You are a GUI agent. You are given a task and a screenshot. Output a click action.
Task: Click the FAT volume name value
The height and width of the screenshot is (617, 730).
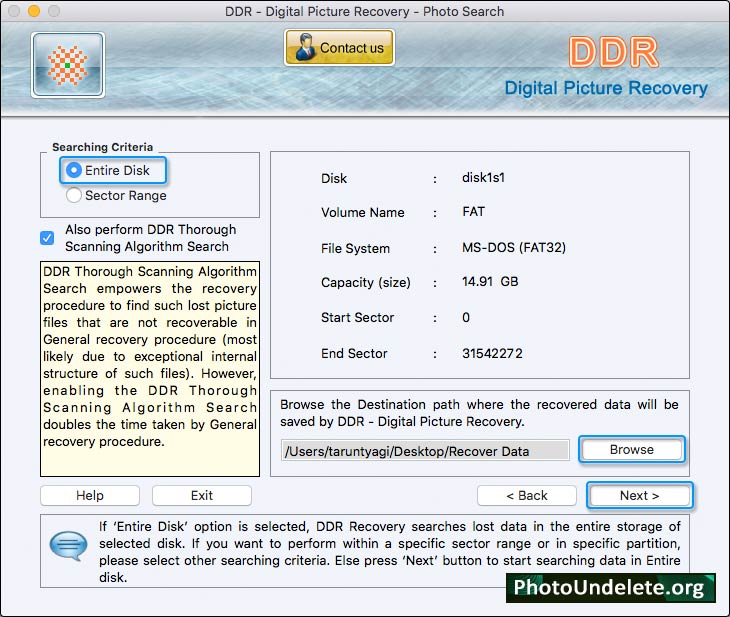coord(473,212)
